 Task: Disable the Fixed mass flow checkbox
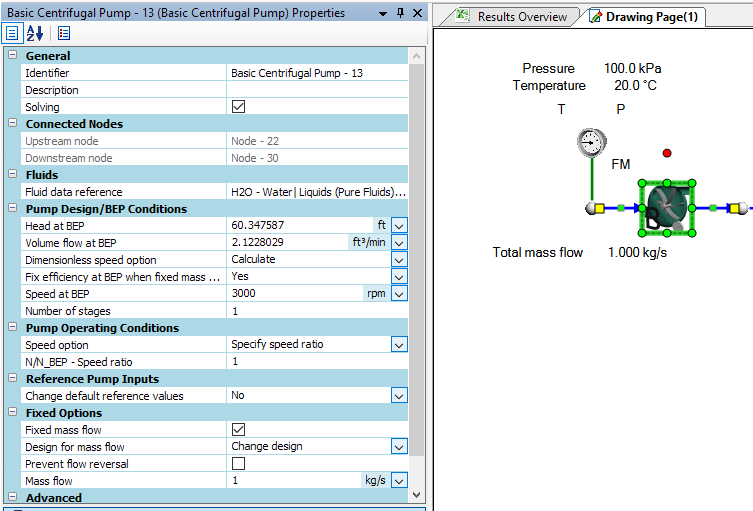coord(238,430)
